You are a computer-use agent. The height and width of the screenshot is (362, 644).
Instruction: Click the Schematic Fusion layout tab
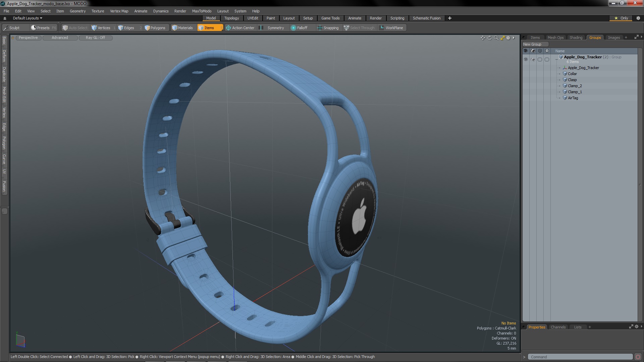[x=426, y=18]
